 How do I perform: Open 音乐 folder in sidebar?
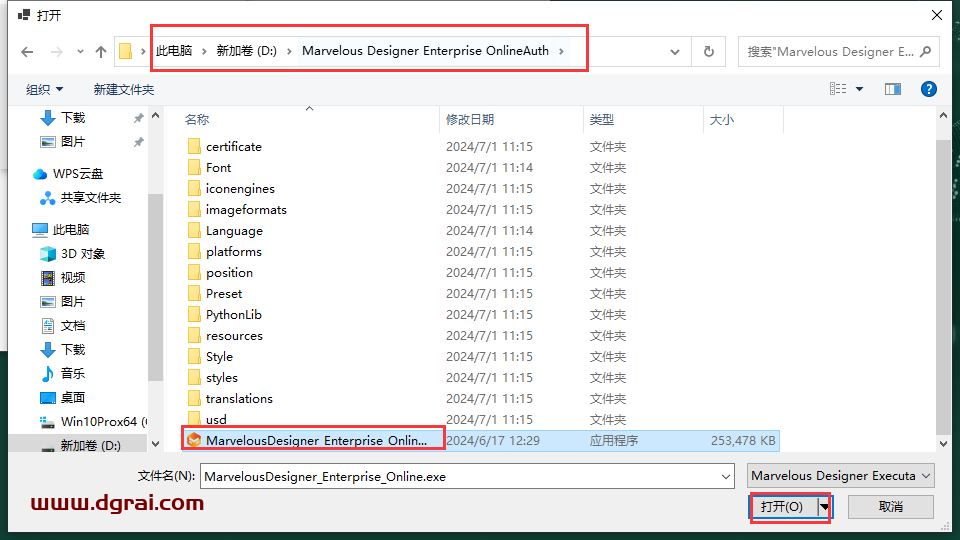[x=73, y=373]
